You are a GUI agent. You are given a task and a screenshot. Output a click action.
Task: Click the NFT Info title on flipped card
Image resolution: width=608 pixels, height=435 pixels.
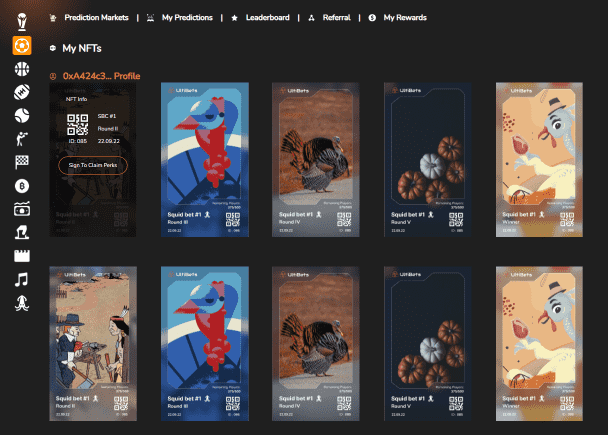76,99
